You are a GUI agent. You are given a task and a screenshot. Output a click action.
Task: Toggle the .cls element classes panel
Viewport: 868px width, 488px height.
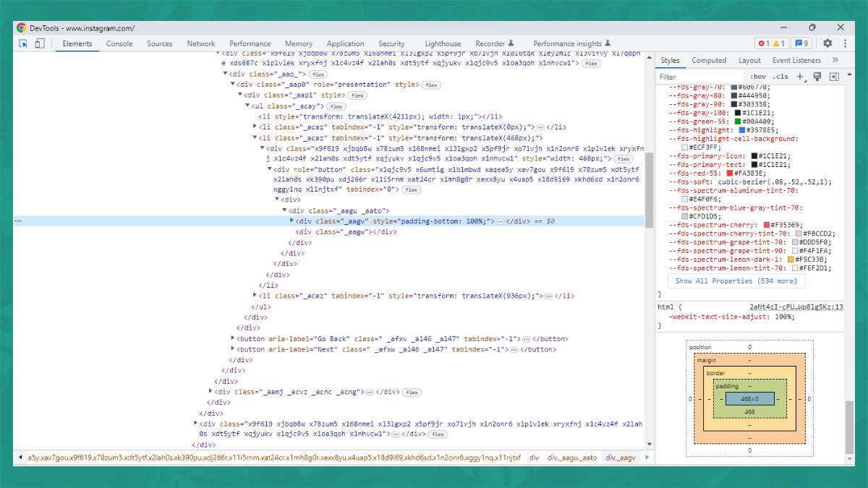click(x=780, y=77)
